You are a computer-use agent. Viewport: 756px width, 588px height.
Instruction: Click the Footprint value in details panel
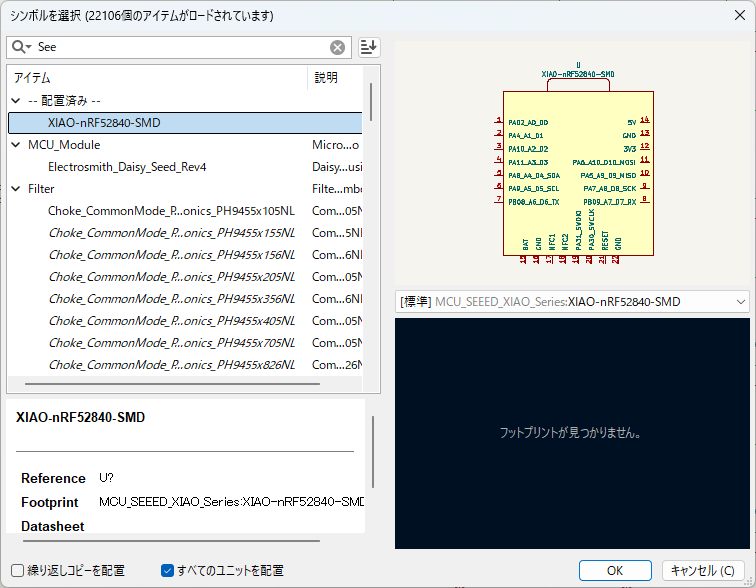[x=231, y=502]
